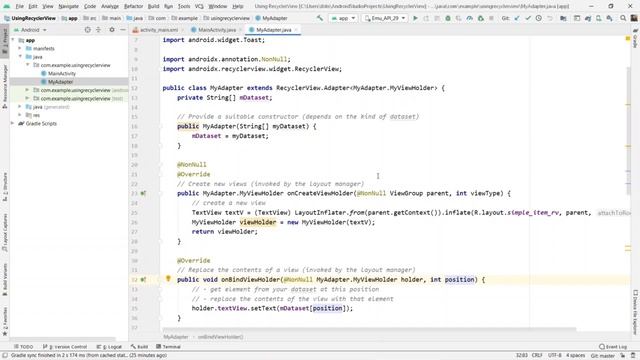Hide the Project panel with minus icon
The image size is (640, 360).
pyautogui.click(x=123, y=30)
